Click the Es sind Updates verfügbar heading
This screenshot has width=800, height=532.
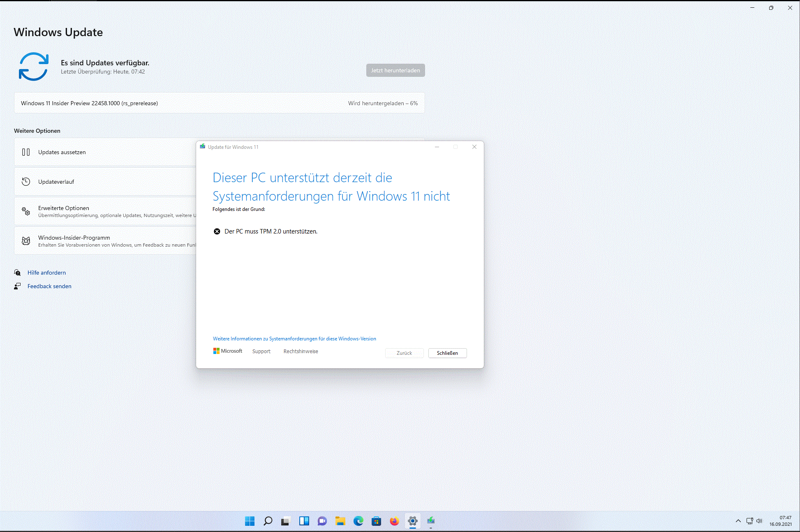pyautogui.click(x=105, y=62)
